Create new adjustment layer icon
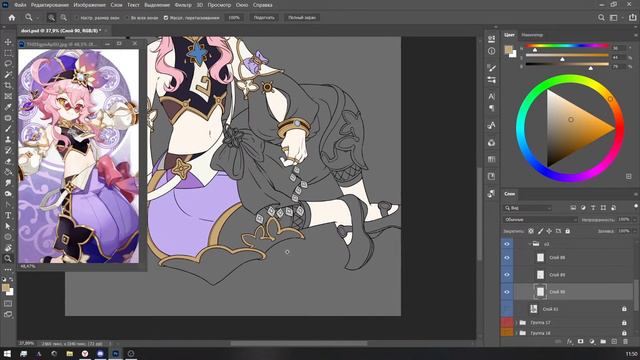 592,342
